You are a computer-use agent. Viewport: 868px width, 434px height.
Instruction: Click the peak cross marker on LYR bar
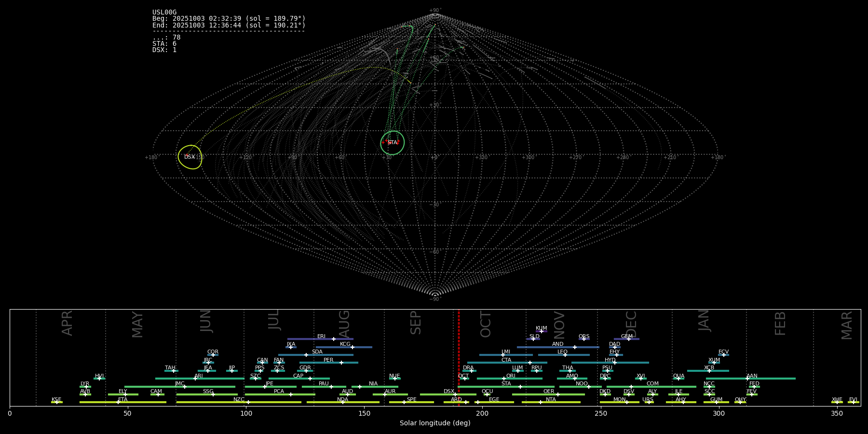[86, 387]
